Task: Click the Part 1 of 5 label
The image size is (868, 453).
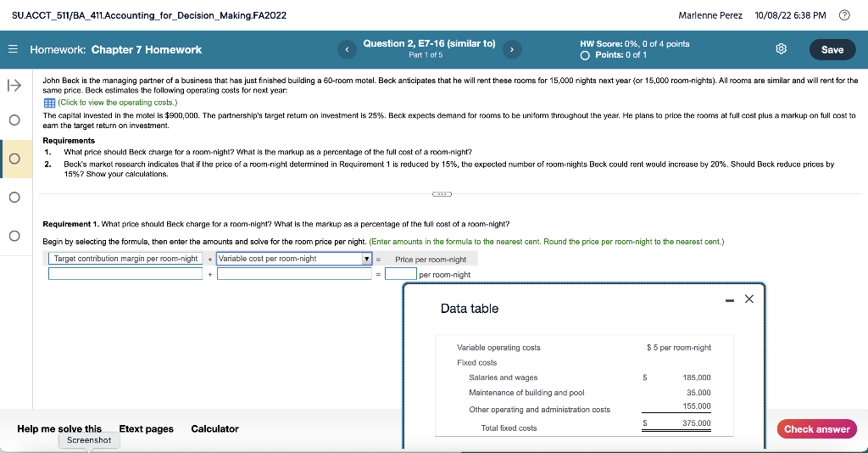Action: (426, 55)
